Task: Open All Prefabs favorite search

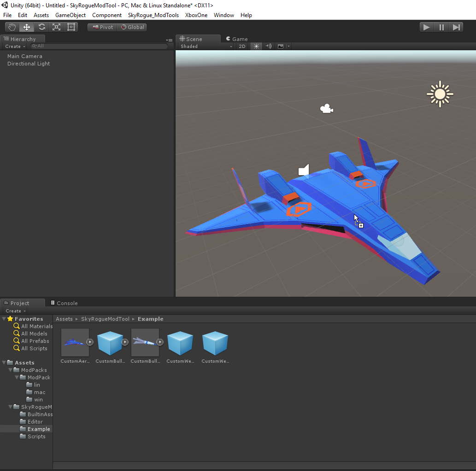Action: click(x=31, y=341)
